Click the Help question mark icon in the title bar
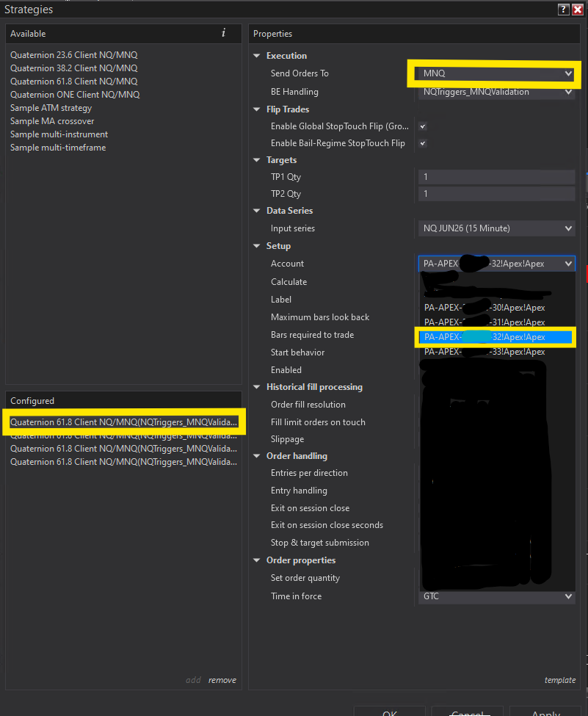This screenshot has height=716, width=588. [562, 10]
